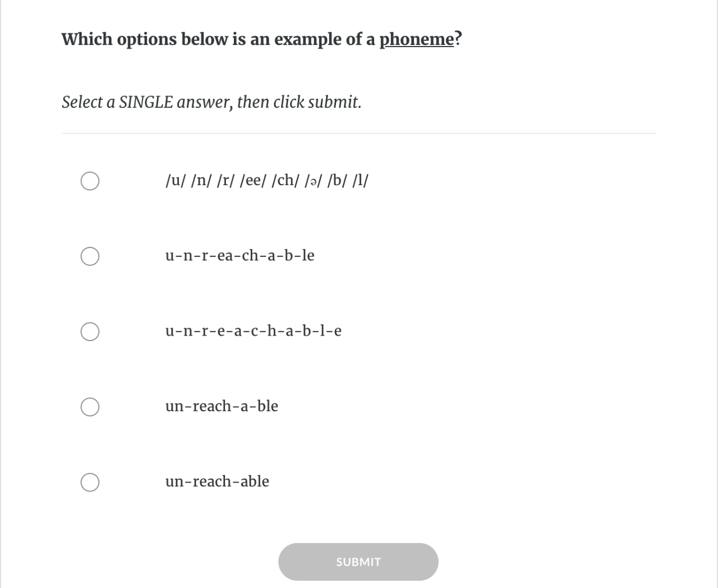Select the un-reach-able radio button
718x588 pixels.
tap(90, 482)
